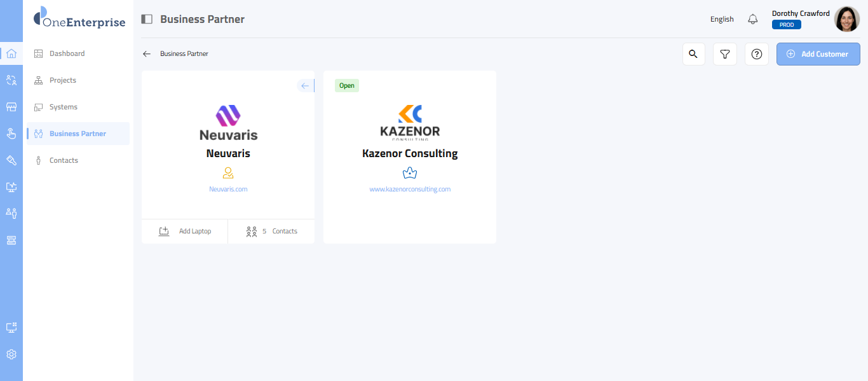Image resolution: width=868 pixels, height=381 pixels.
Task: Select the Kazenor Consulting logo thumbnail
Action: pos(410,122)
